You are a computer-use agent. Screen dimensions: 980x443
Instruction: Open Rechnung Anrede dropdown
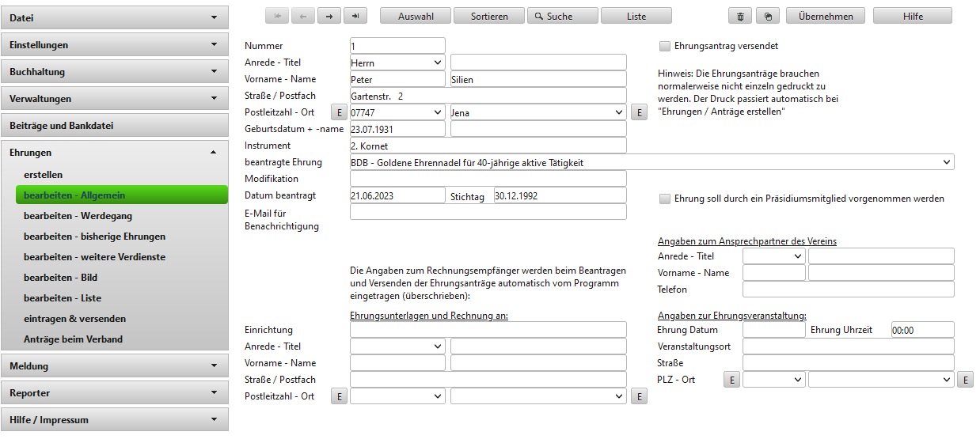pos(397,346)
